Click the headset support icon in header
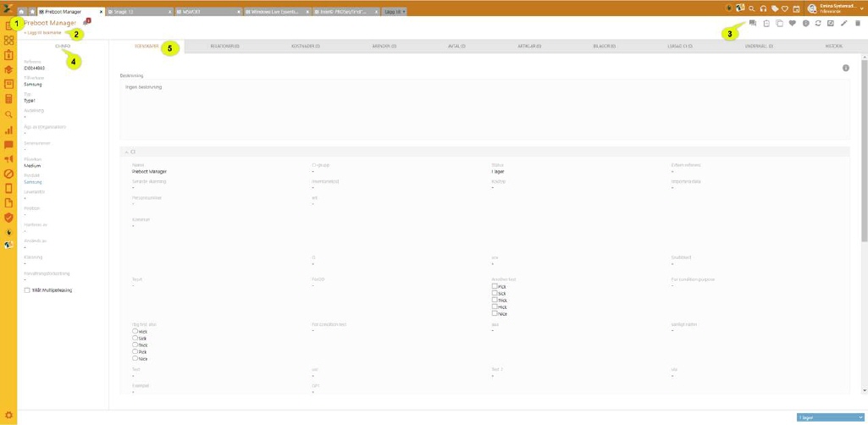 (x=763, y=8)
